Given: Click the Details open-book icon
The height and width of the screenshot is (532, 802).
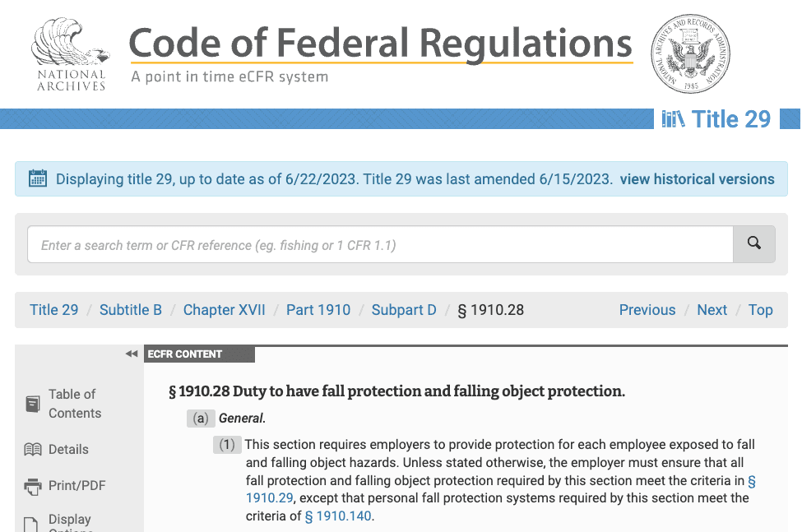Looking at the screenshot, I should (x=33, y=449).
